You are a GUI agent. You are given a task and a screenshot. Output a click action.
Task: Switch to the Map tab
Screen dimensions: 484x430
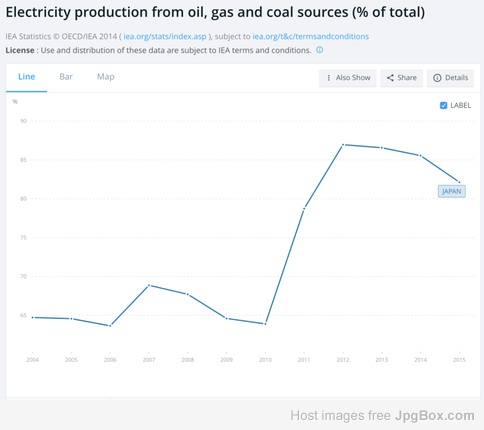coord(106,77)
